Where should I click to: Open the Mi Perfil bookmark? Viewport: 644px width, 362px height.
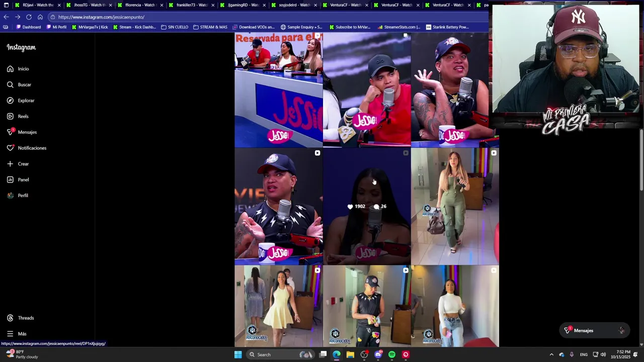pyautogui.click(x=56, y=27)
